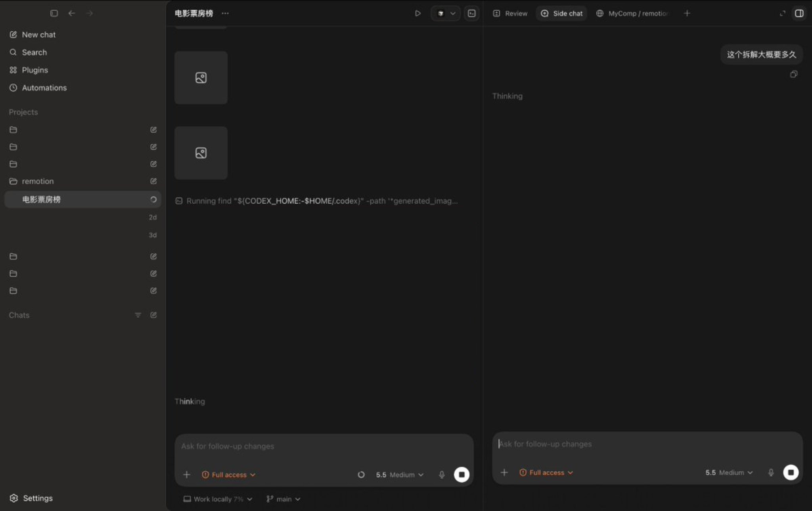Screen dimensions: 812x511
Task: Go forward with the right arrow
Action: 90,13
